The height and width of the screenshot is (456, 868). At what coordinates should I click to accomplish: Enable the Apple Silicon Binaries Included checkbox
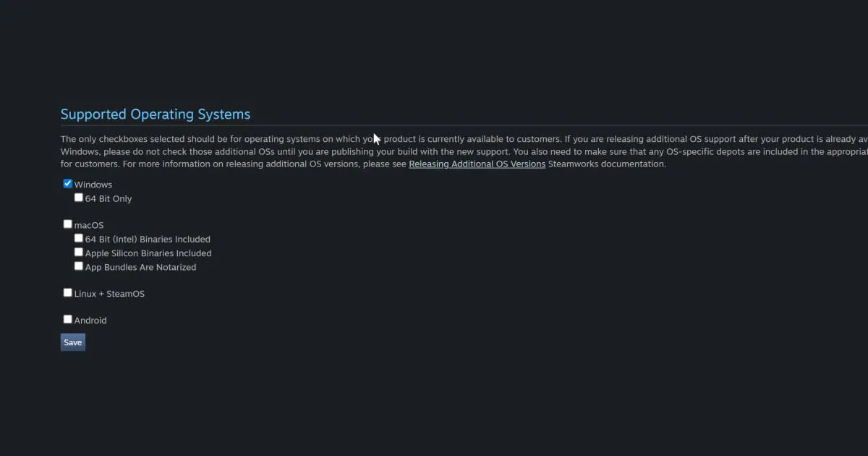79,253
